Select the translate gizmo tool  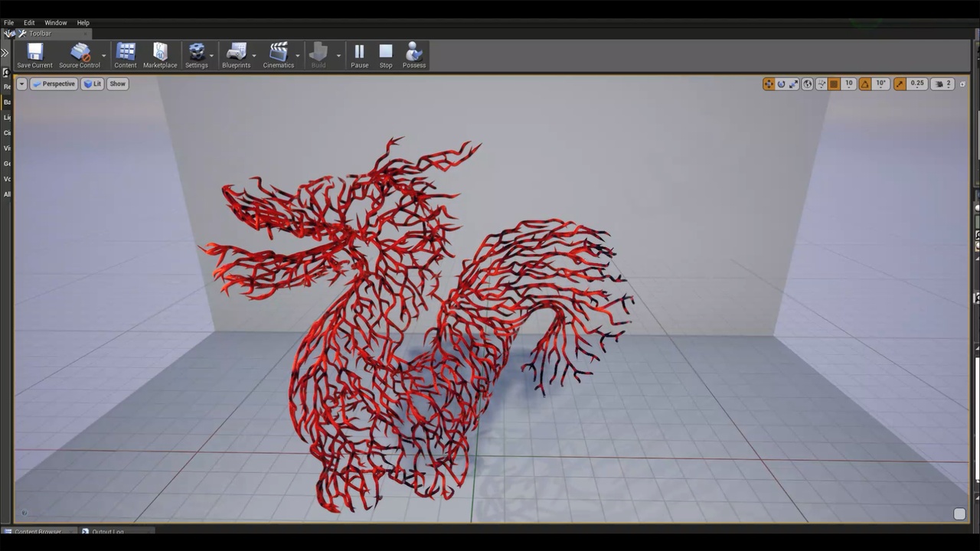tap(769, 84)
